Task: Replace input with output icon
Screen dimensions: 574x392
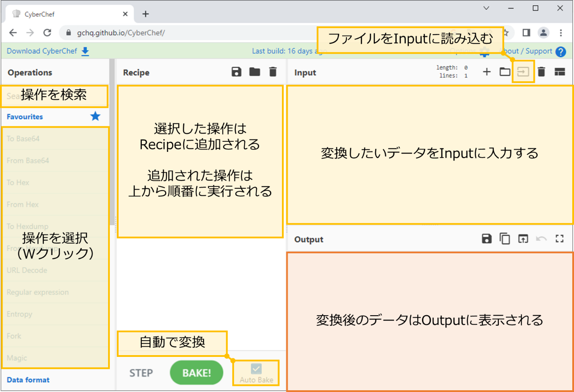Action: tap(523, 239)
